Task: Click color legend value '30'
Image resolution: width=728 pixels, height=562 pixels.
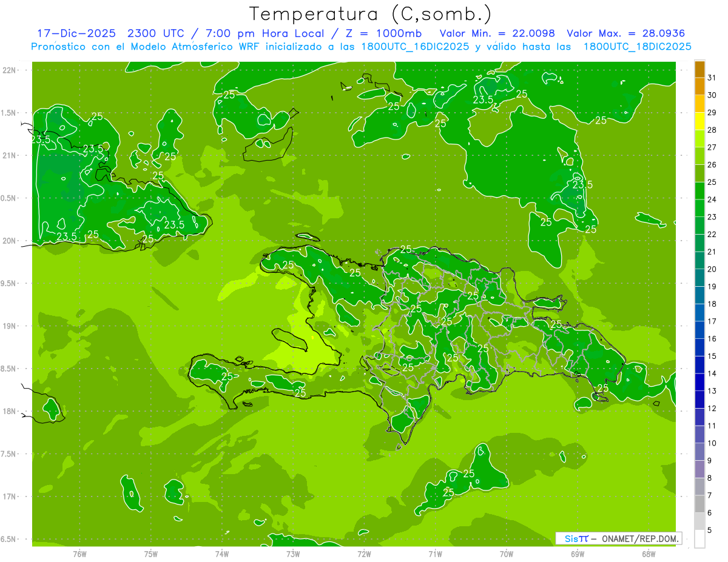Action: pos(712,95)
